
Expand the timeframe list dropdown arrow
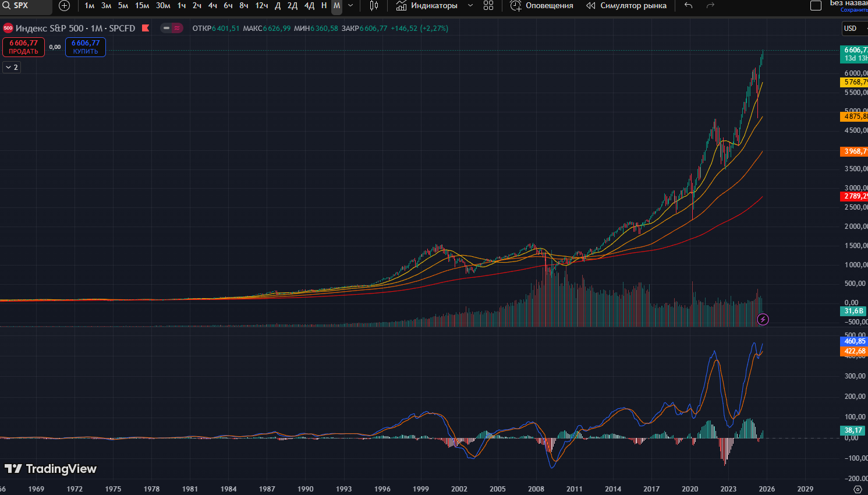tap(350, 6)
